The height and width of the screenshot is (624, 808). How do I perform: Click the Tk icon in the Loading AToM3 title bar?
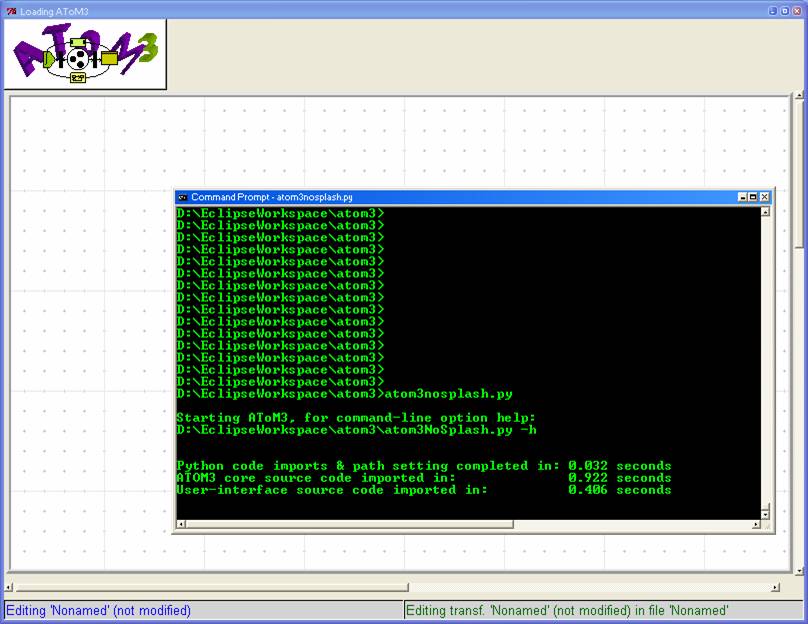tap(11, 11)
